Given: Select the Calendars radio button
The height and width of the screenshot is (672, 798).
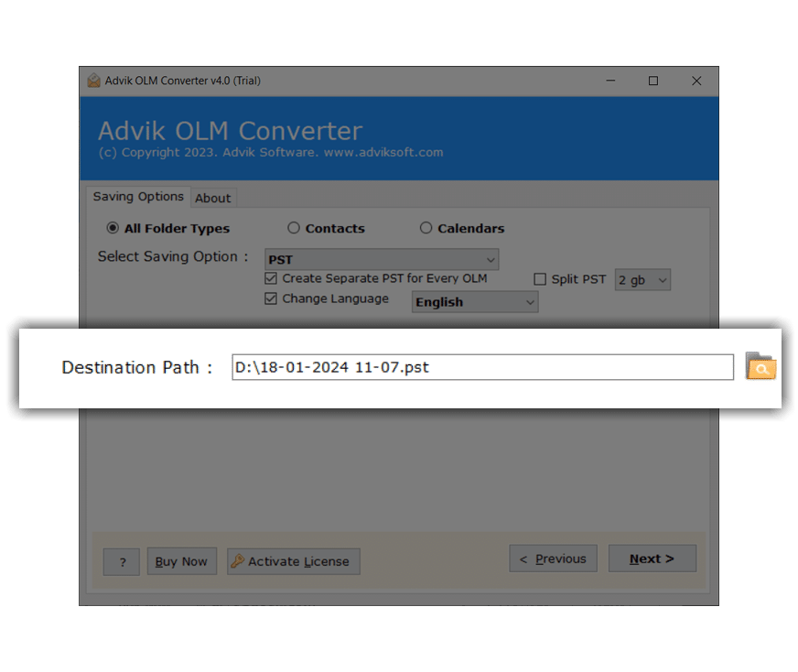Looking at the screenshot, I should pyautogui.click(x=426, y=228).
